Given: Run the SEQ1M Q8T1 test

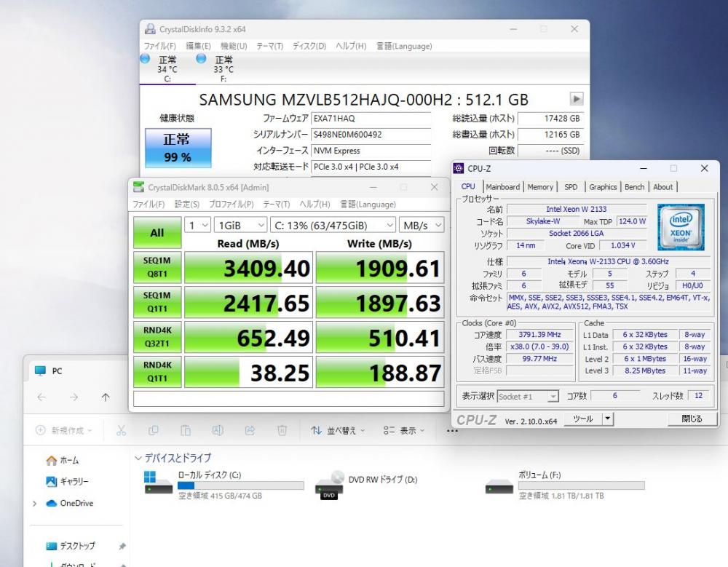Looking at the screenshot, I should pos(157,267).
